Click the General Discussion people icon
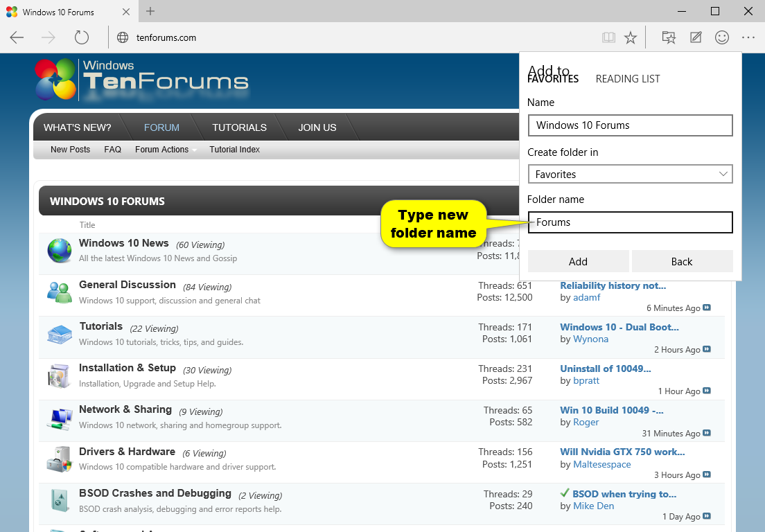 (x=60, y=292)
